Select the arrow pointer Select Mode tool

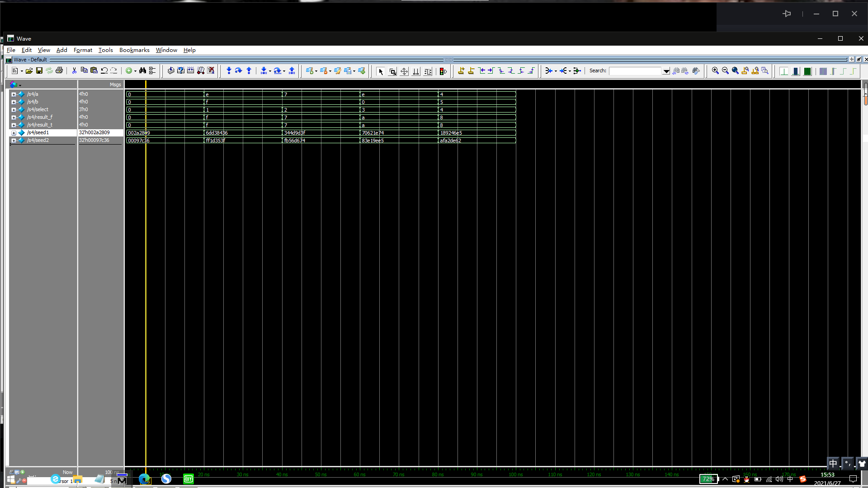(x=381, y=71)
